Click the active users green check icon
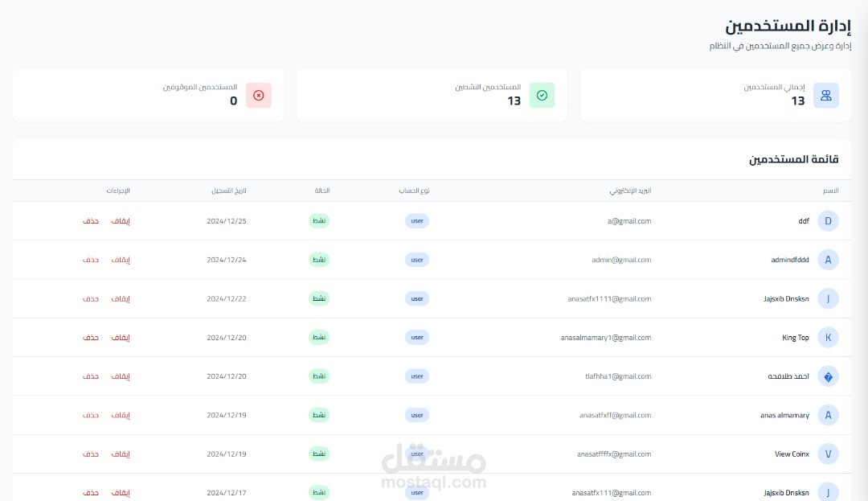Screen dimensions: 868x501 point(542,95)
